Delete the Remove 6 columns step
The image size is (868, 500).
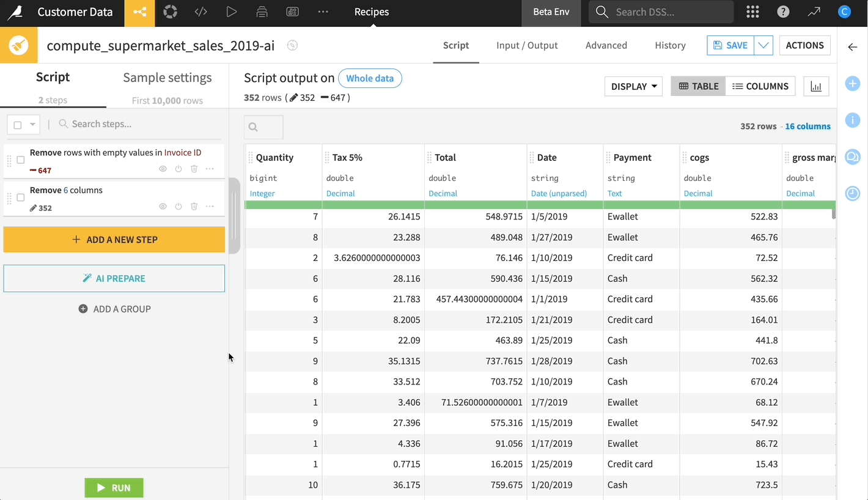(x=194, y=207)
